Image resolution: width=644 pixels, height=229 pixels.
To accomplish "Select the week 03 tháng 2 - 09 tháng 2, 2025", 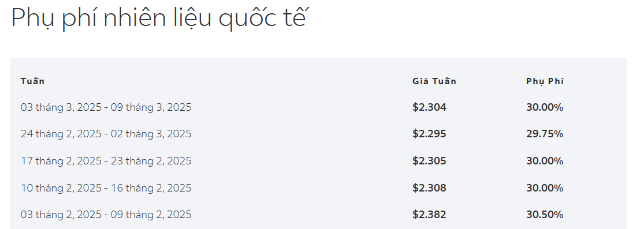I will click(x=106, y=215).
